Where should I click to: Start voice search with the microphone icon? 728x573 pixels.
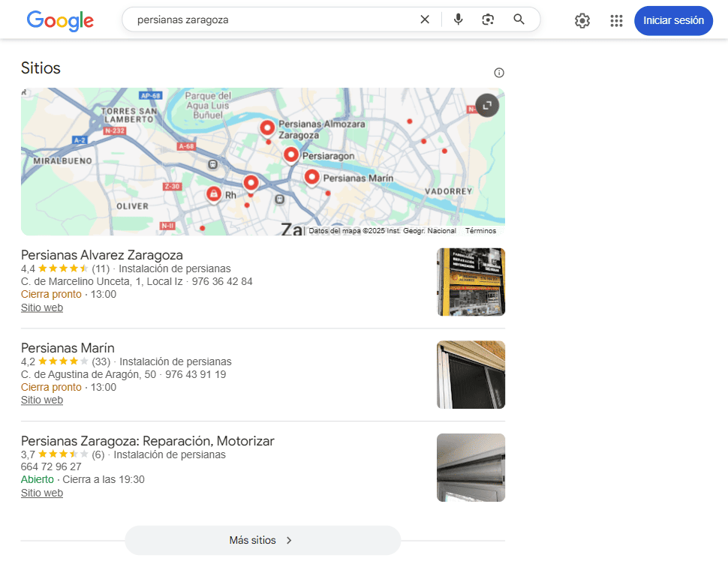[459, 19]
